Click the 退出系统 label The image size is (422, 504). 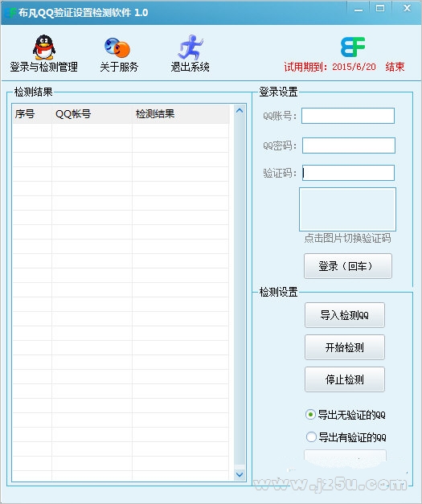191,67
